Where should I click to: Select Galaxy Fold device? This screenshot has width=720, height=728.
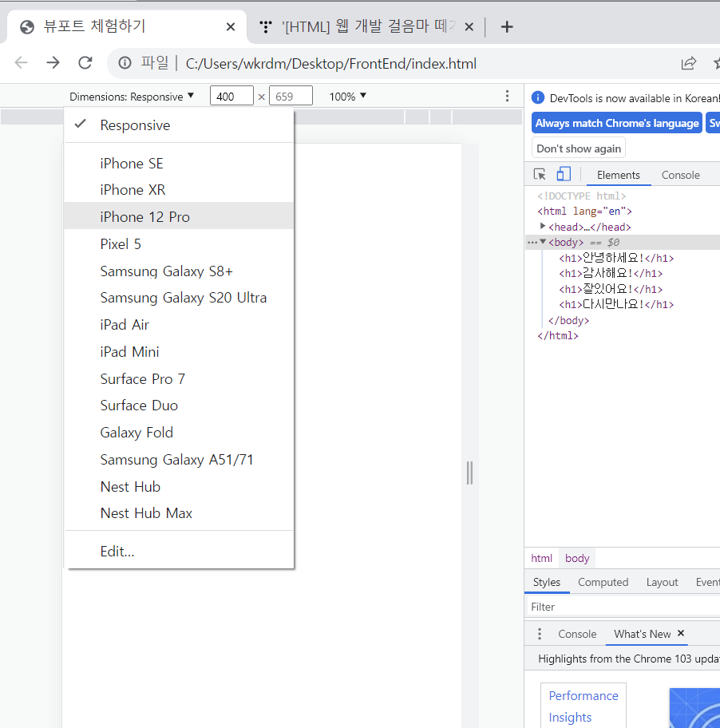click(x=179, y=433)
